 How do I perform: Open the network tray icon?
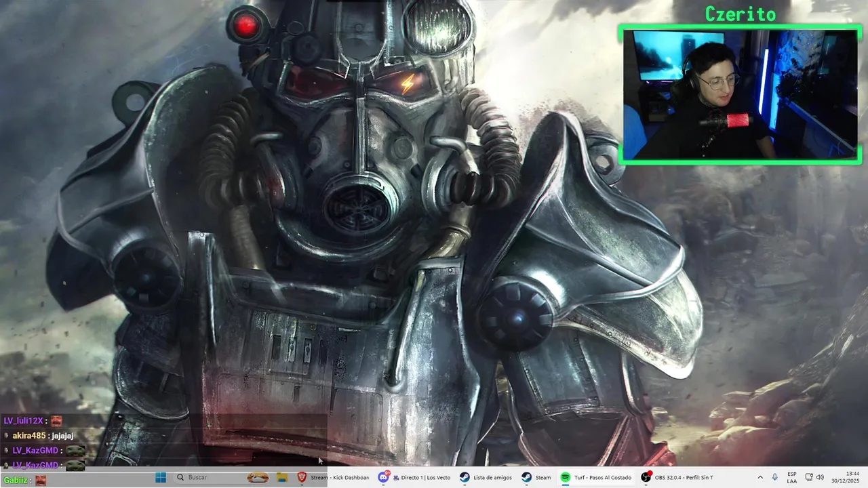pos(809,477)
